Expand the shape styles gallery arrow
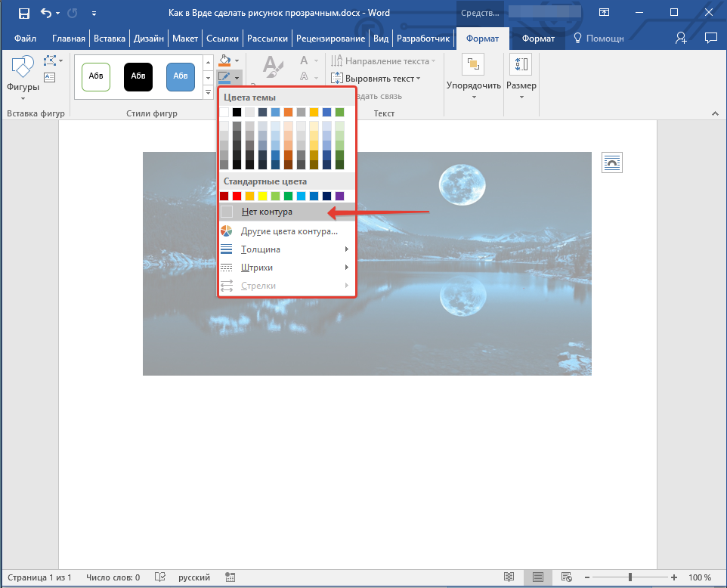 coord(209,92)
